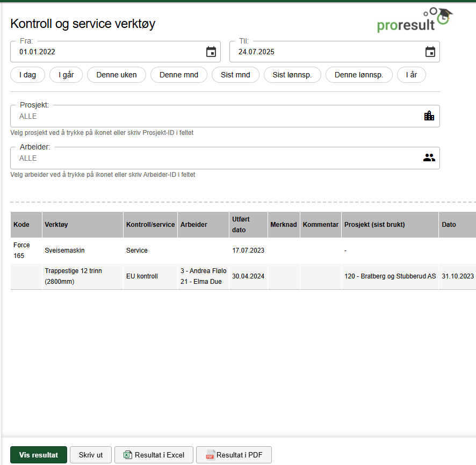The image size is (476, 465).
Task: Open worker selector people icon
Action: (x=429, y=158)
